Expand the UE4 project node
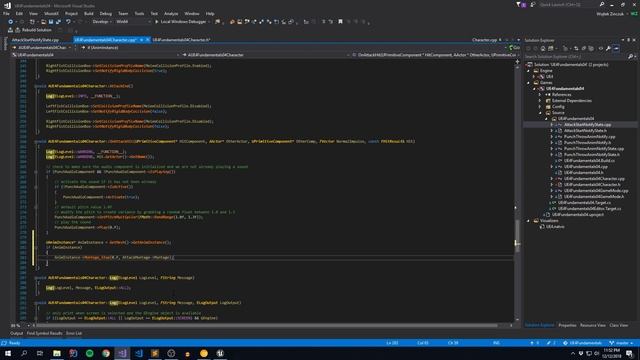The height and width of the screenshot is (360, 640). coord(534,77)
